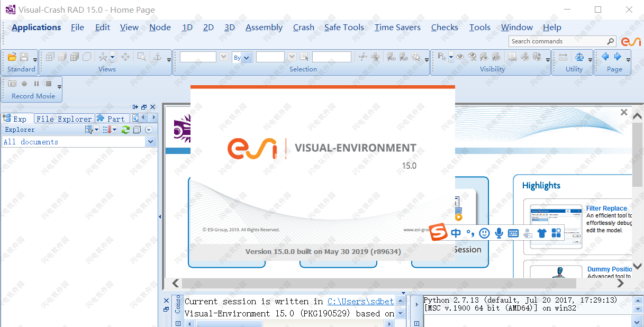The height and width of the screenshot is (327, 644).
Task: Click the Sogou S input method logo
Action: [x=438, y=233]
